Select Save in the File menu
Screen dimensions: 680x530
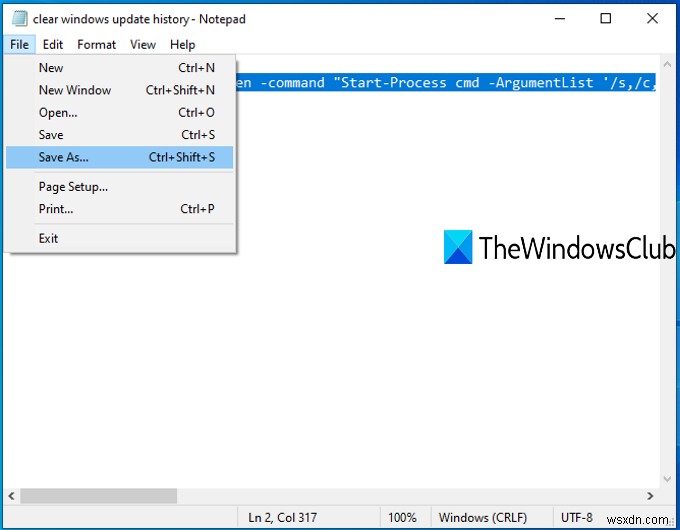(x=120, y=135)
